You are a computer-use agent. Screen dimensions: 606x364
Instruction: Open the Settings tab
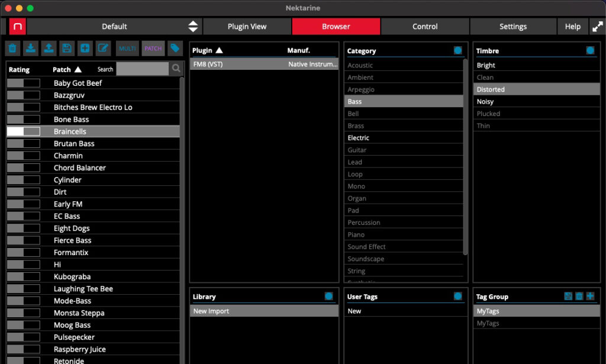(x=513, y=26)
